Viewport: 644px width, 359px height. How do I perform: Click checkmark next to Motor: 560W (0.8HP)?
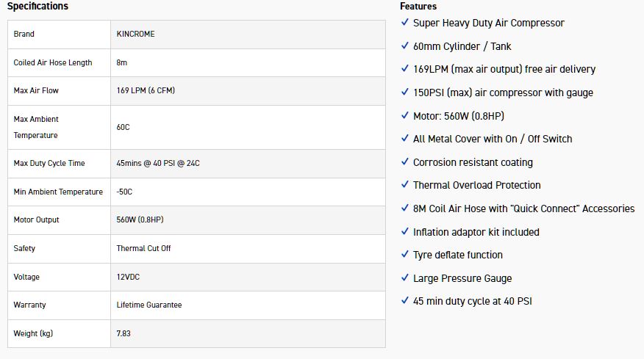tap(405, 116)
